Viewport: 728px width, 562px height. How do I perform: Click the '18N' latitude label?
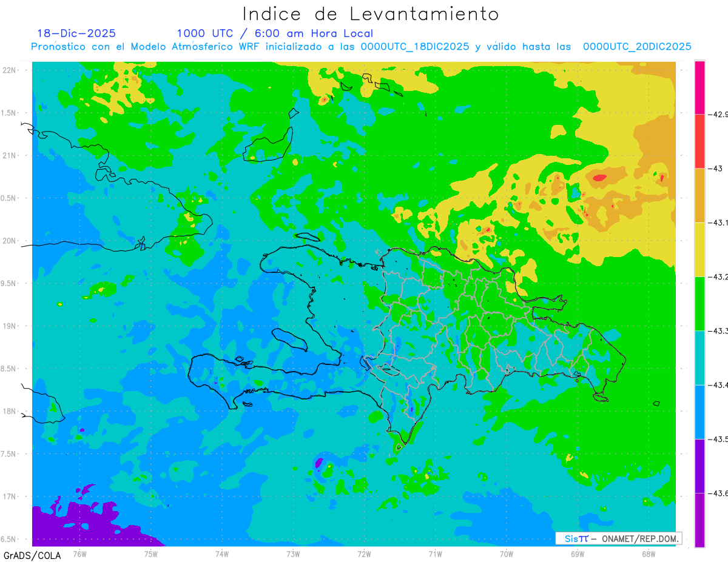(x=10, y=411)
